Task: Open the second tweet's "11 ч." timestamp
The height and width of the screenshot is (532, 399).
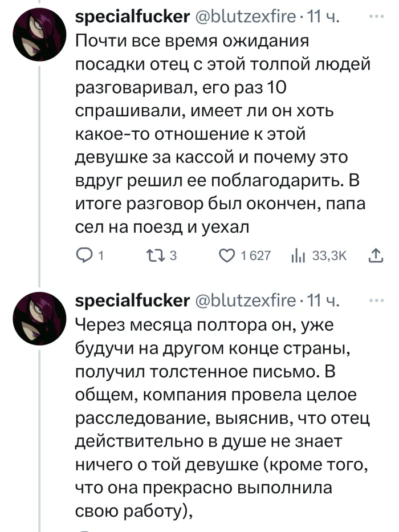Action: tap(323, 300)
